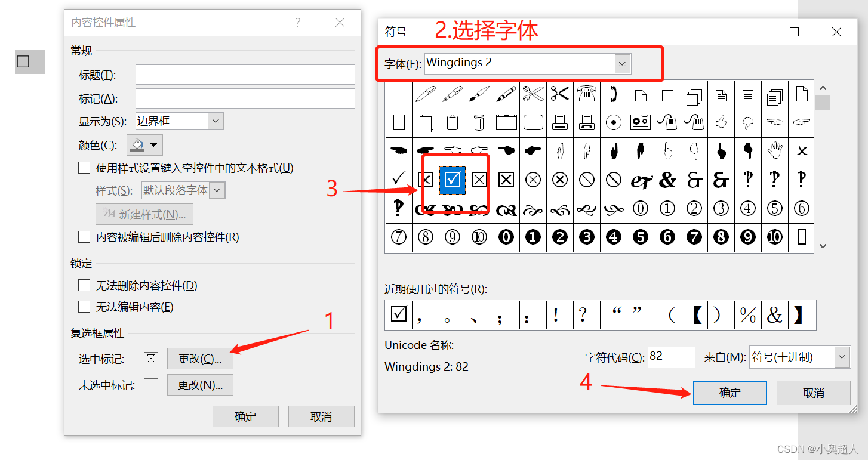Open the 字体 Wingdings 2 font dropdown

point(623,63)
